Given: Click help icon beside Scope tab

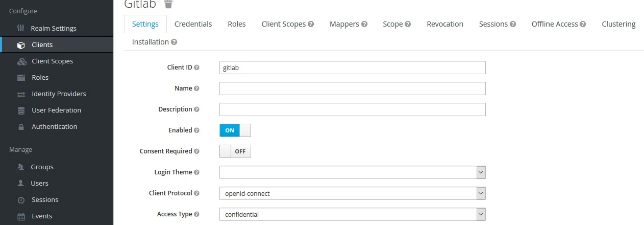Looking at the screenshot, I should click(408, 24).
